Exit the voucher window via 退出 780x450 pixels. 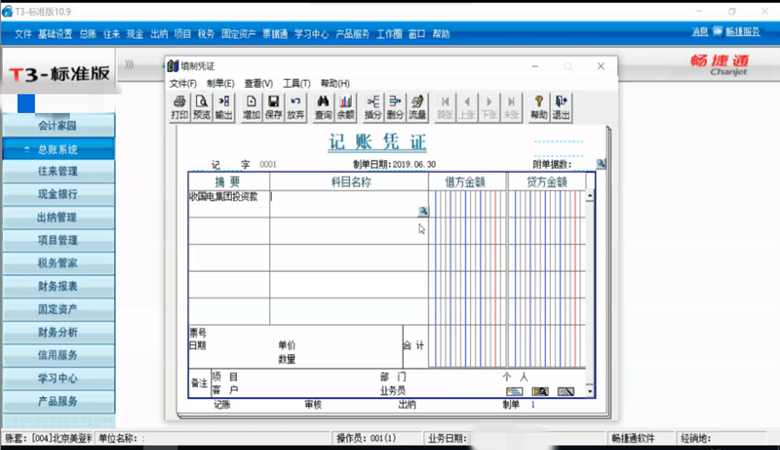(562, 107)
